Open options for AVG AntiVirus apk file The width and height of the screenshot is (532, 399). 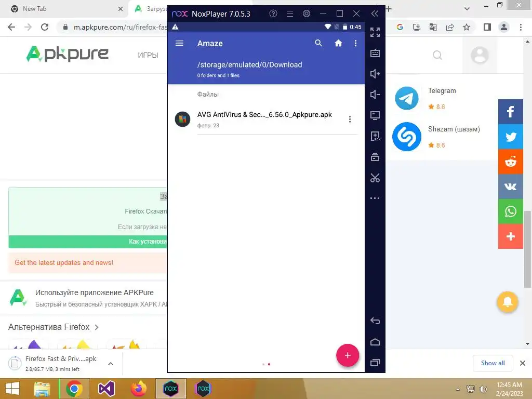click(350, 119)
